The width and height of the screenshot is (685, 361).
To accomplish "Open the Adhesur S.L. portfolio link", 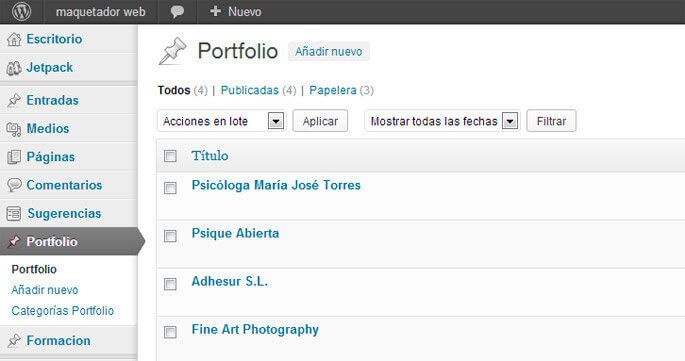I will pyautogui.click(x=230, y=281).
